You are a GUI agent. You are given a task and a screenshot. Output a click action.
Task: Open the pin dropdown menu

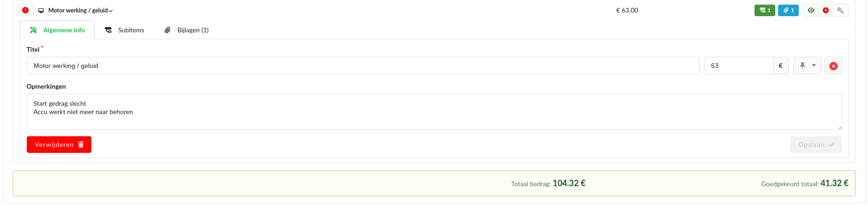tap(807, 66)
